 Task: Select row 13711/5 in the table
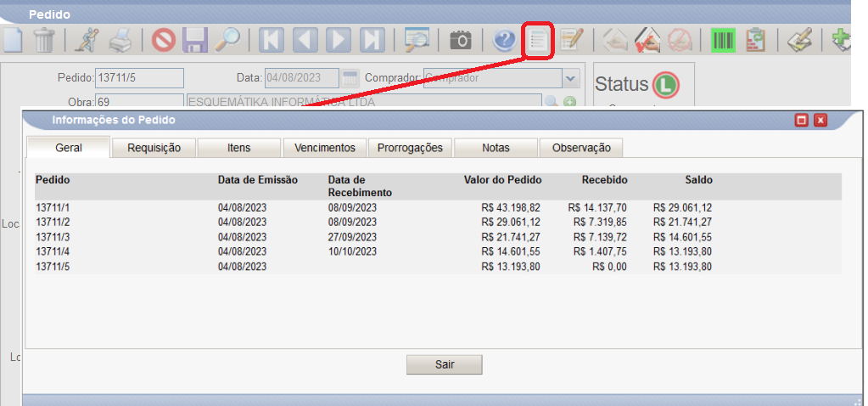[438, 267]
